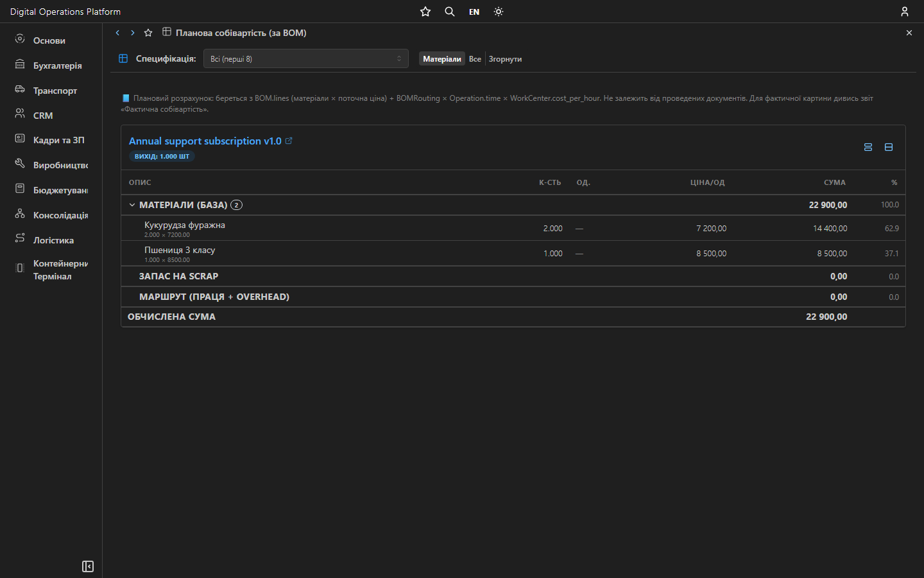Click the ЗАПАС НА SCRAP row

[x=513, y=276]
